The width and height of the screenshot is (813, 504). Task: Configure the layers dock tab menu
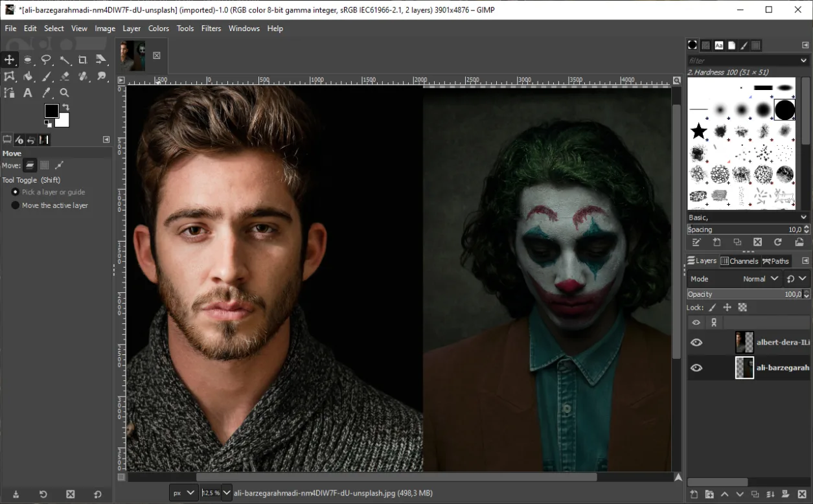click(805, 261)
